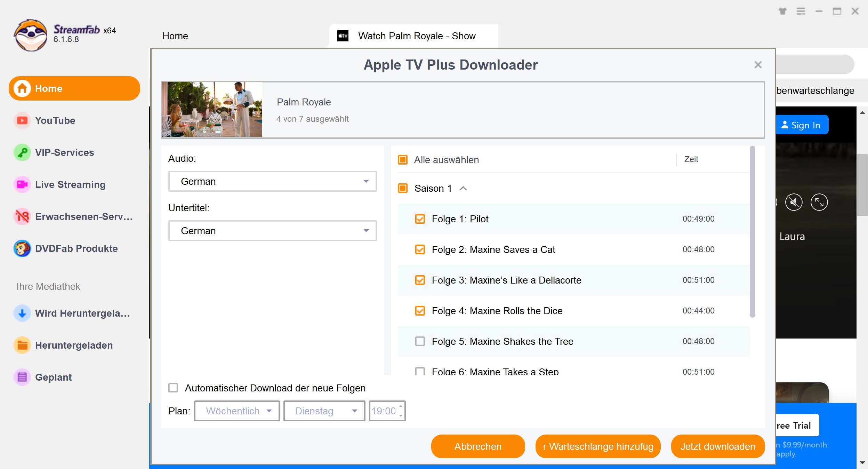Click the 00:49:00 duration for Pilot
Viewport: 868px width, 469px height.
click(x=698, y=219)
